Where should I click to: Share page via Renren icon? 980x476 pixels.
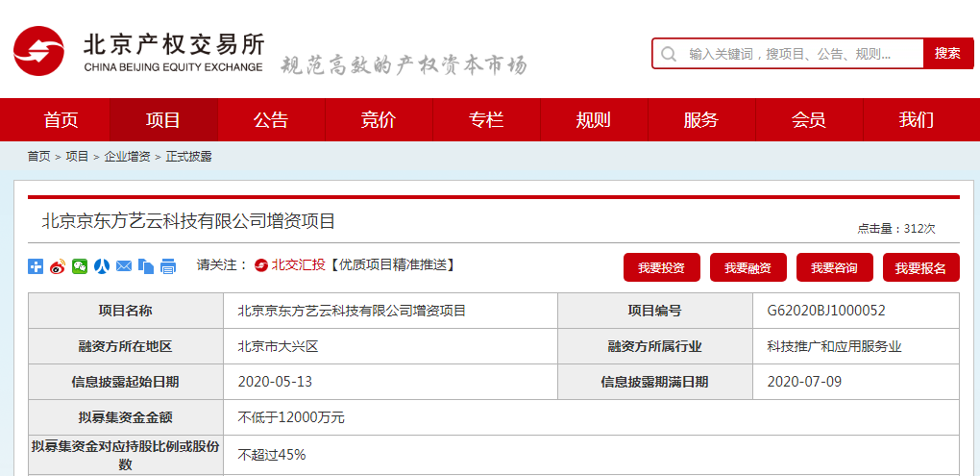tap(102, 265)
